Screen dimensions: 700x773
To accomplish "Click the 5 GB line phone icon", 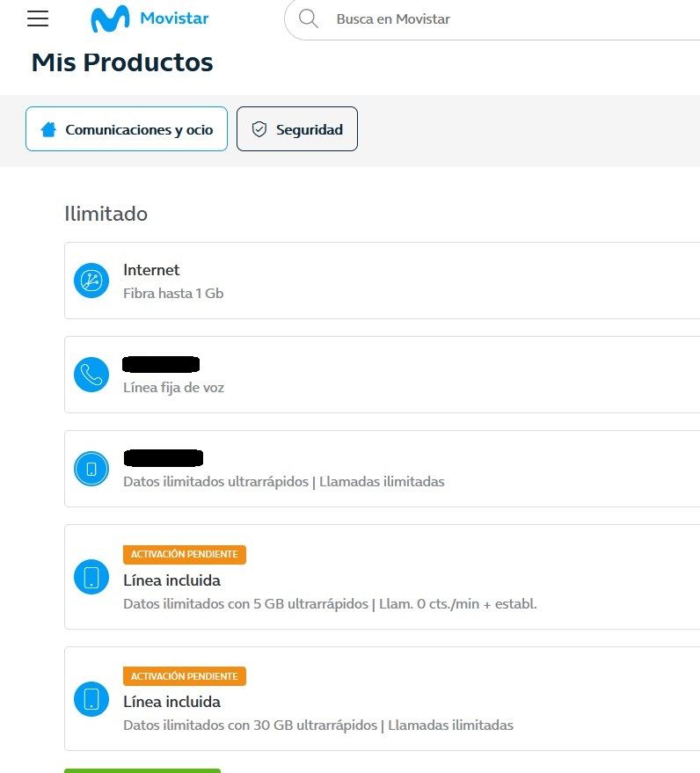I will click(91, 577).
